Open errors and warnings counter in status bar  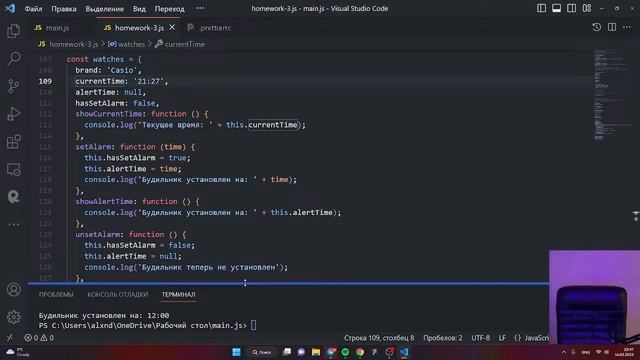pos(39,338)
